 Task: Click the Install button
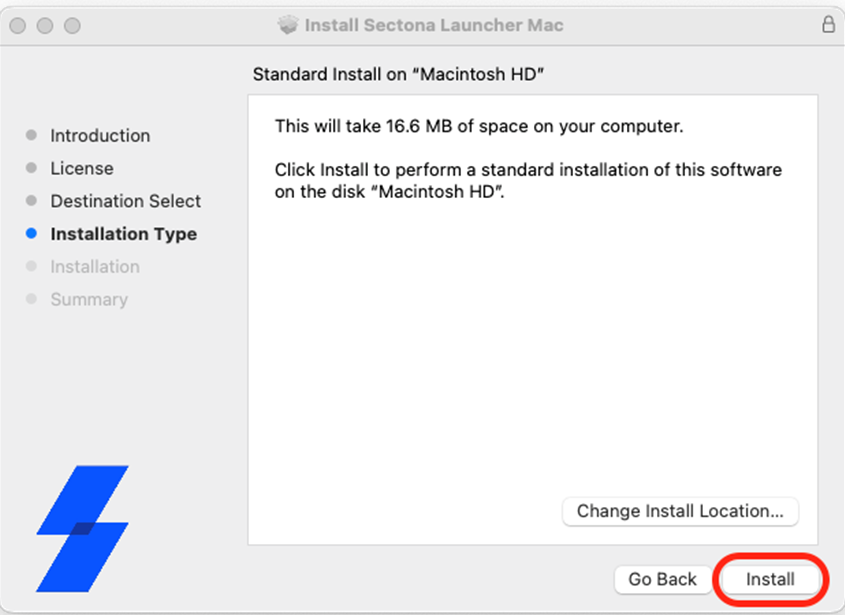(770, 579)
